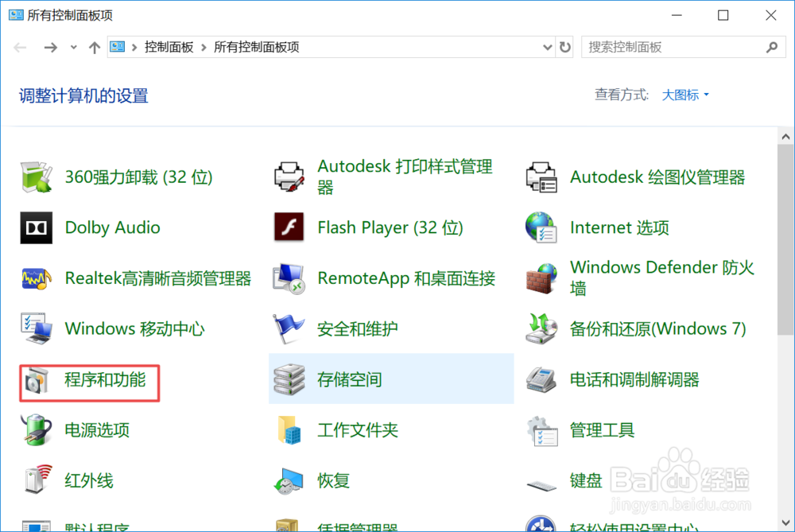Go to 控制面板 in the breadcrumb
Screen dimensions: 795x532
pos(169,47)
